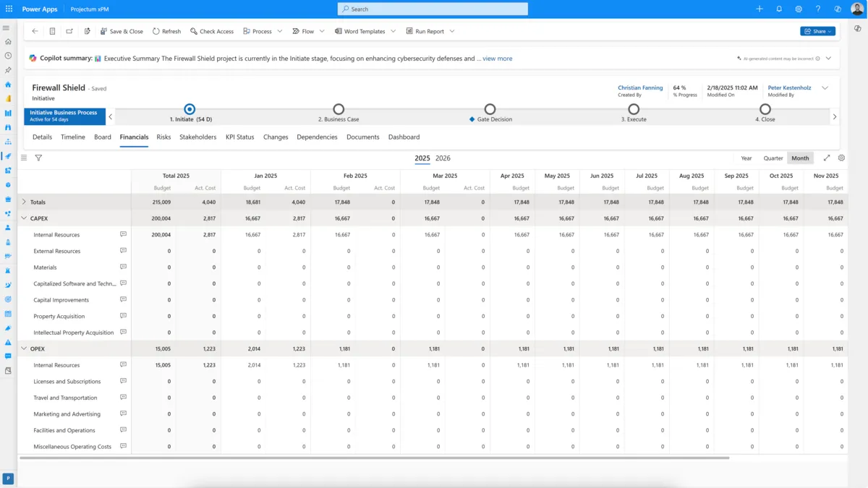The width and height of the screenshot is (868, 488).
Task: Click the Gate Decision stage label
Action: [495, 119]
